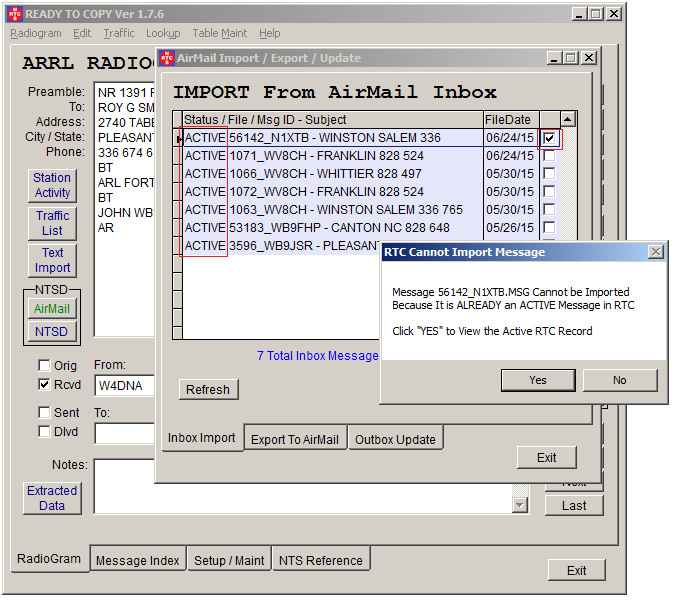This screenshot has height=602, width=677.
Task: Click the Refresh button
Action: pos(208,390)
